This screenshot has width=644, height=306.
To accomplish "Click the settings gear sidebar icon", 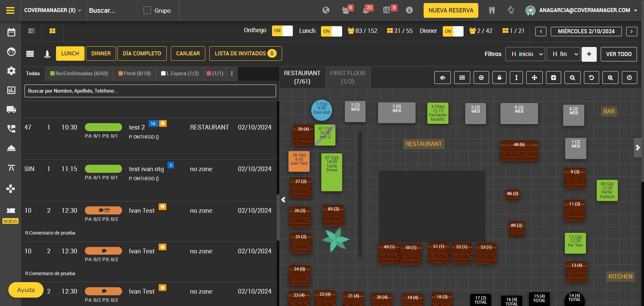I will (11, 71).
